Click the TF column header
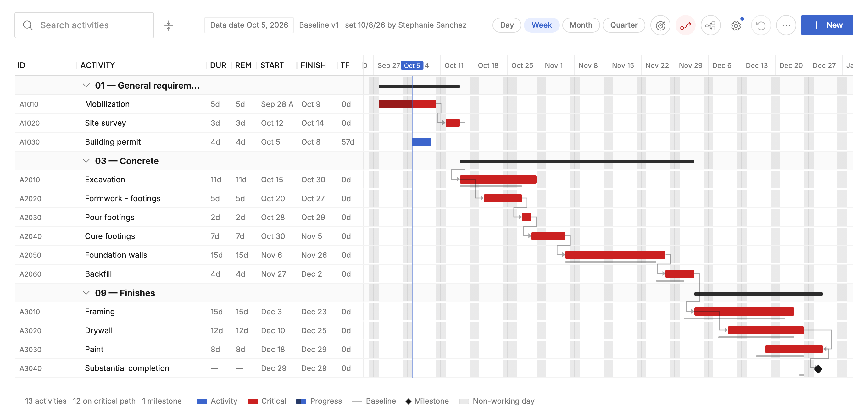Viewport: 868px width, 420px height. 345,65
